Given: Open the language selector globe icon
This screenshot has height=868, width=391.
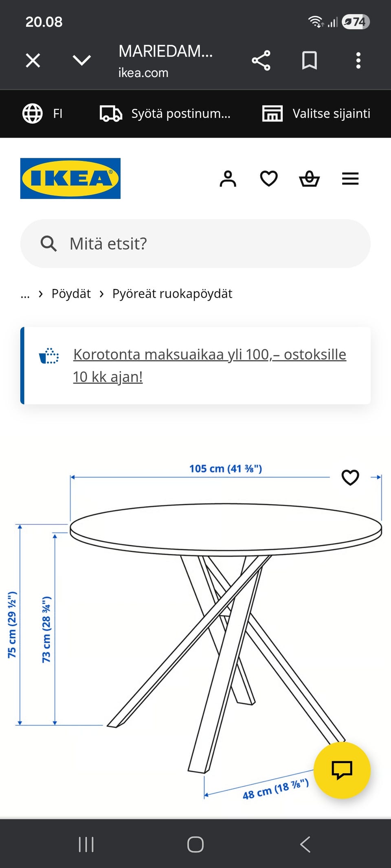Looking at the screenshot, I should tap(32, 114).
